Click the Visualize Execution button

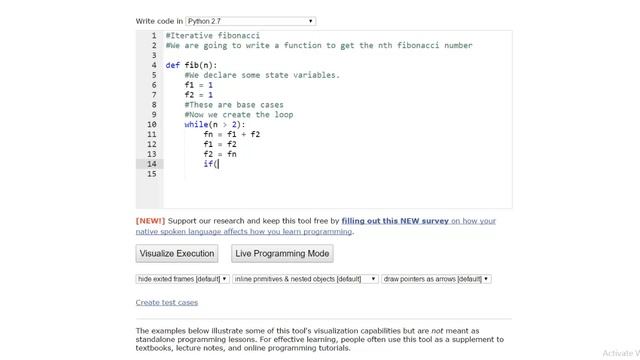tap(177, 253)
